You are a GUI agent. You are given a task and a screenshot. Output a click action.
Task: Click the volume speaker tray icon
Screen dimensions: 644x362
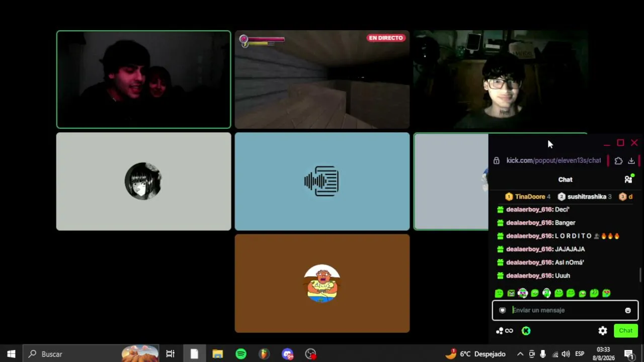point(566,354)
